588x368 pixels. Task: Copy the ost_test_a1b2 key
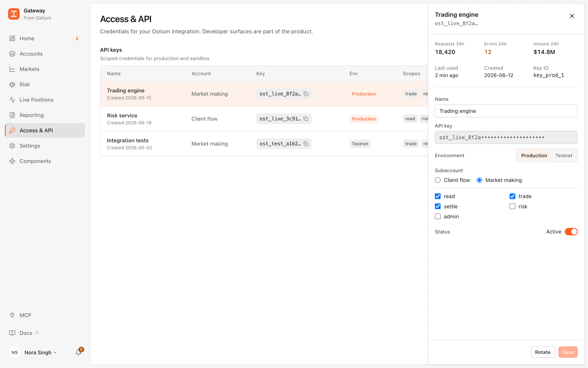[306, 144]
